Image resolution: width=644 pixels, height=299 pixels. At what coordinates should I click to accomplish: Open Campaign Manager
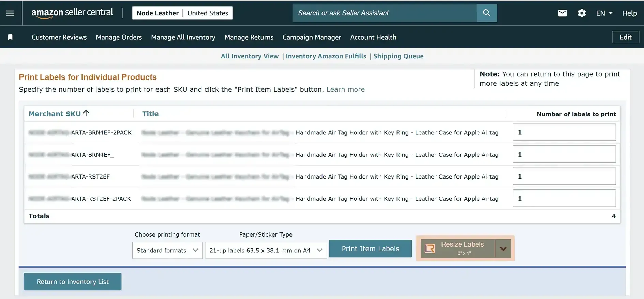click(x=312, y=37)
